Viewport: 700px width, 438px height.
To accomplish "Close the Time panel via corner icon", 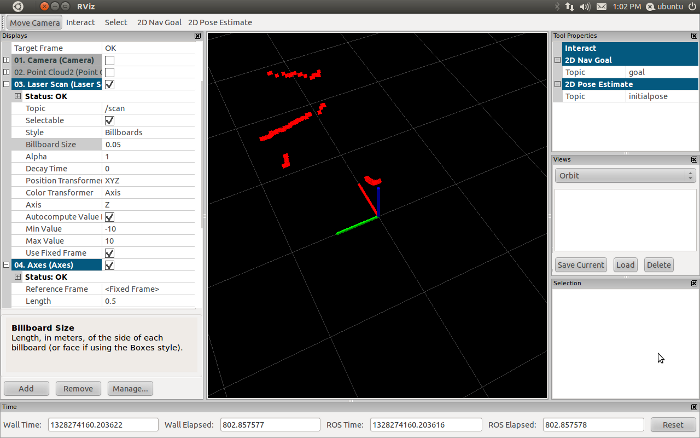I will pos(693,407).
